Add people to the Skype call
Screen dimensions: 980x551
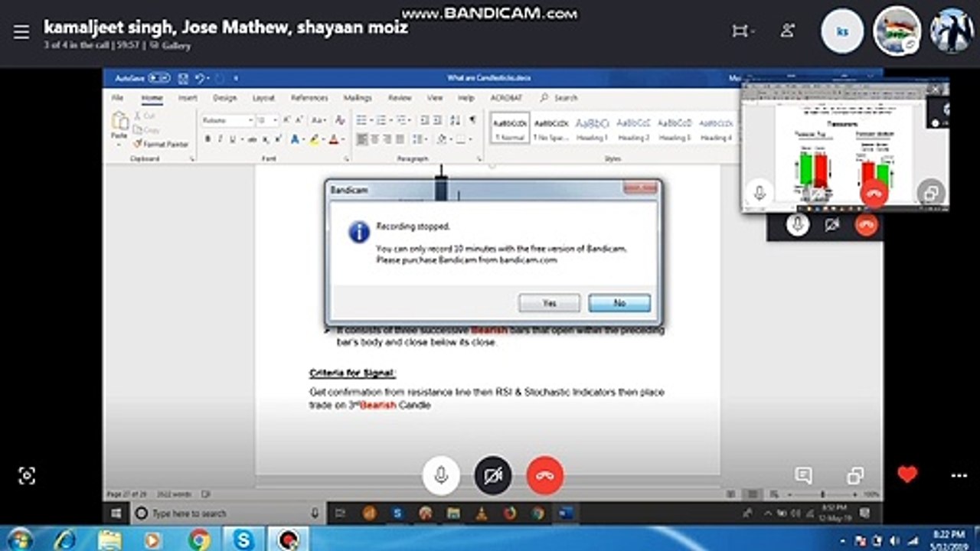click(787, 31)
